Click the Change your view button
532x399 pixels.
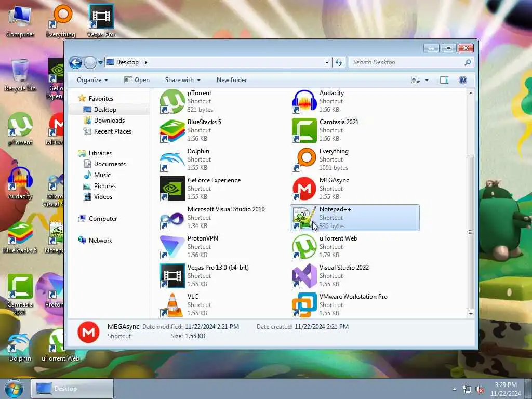tap(416, 80)
